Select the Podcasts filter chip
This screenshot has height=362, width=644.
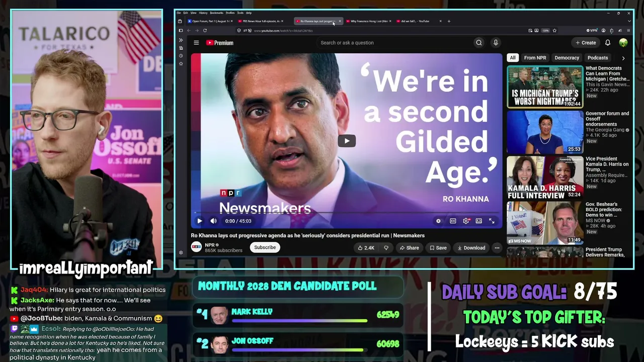(x=598, y=58)
